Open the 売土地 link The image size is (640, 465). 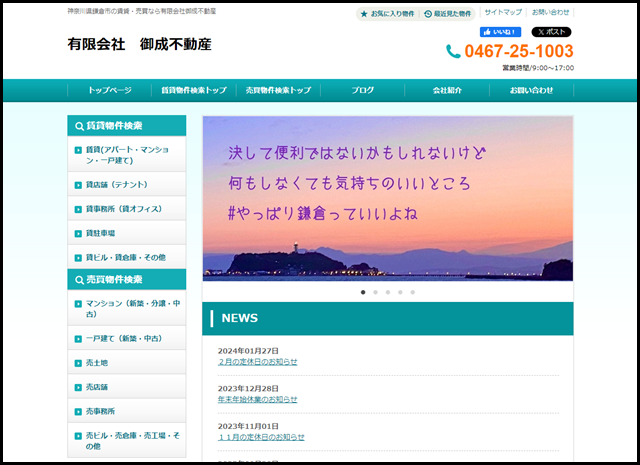coord(127,363)
